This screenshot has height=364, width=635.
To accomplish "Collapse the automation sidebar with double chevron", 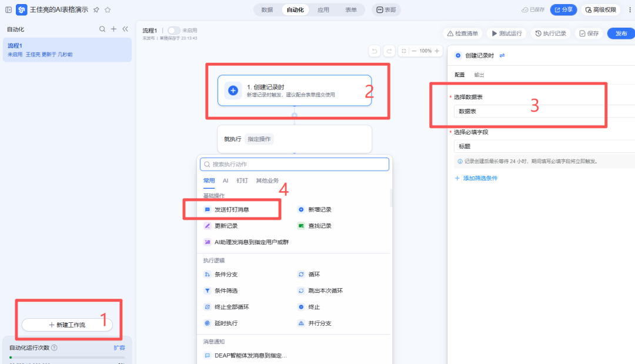I will coord(125,29).
